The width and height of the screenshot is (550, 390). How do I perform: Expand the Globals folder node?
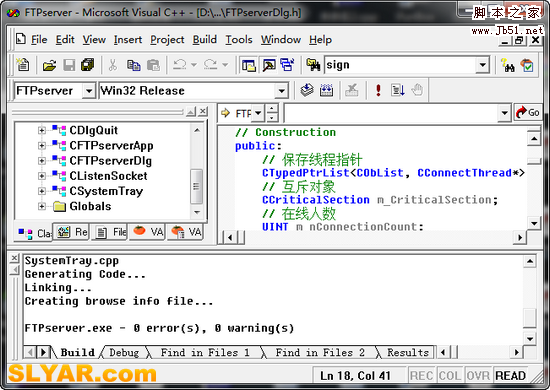coord(41,206)
